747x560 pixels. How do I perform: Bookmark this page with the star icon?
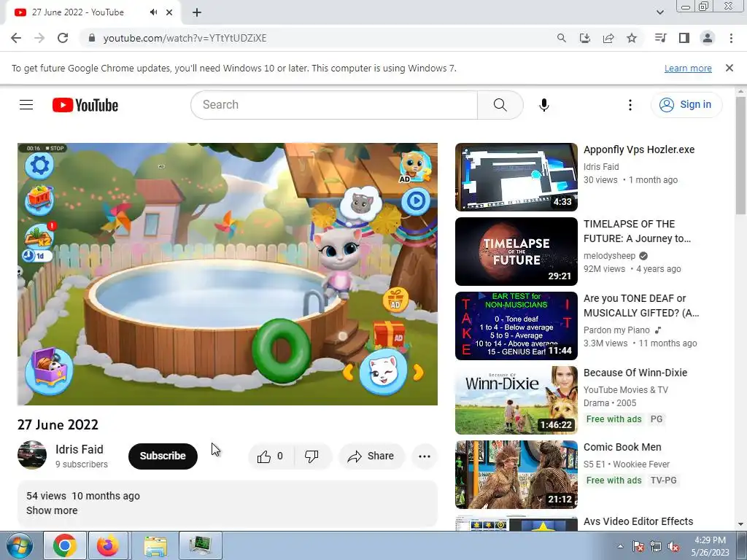tap(632, 38)
